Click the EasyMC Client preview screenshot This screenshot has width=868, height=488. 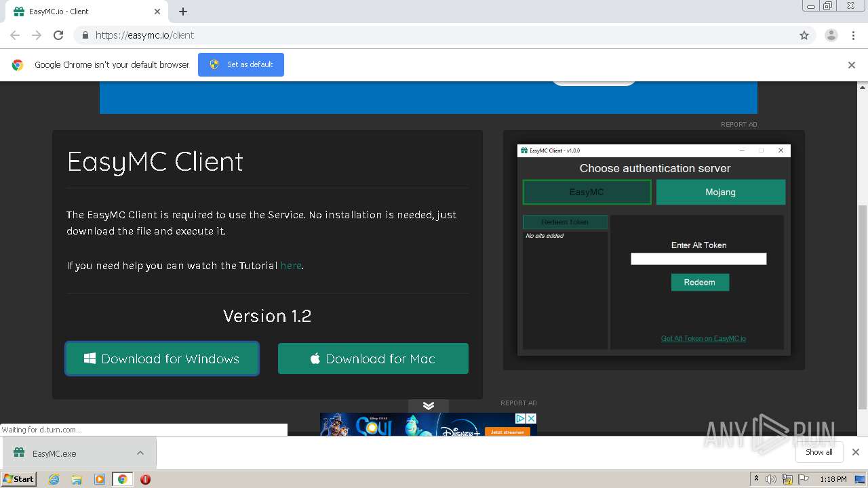pyautogui.click(x=654, y=250)
